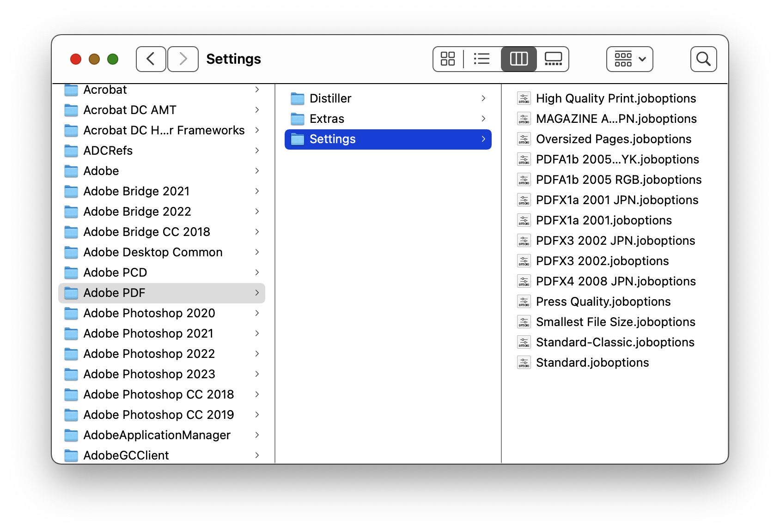Image resolution: width=780 pixels, height=532 pixels.
Task: Open the group-by options dropdown
Action: pos(629,59)
